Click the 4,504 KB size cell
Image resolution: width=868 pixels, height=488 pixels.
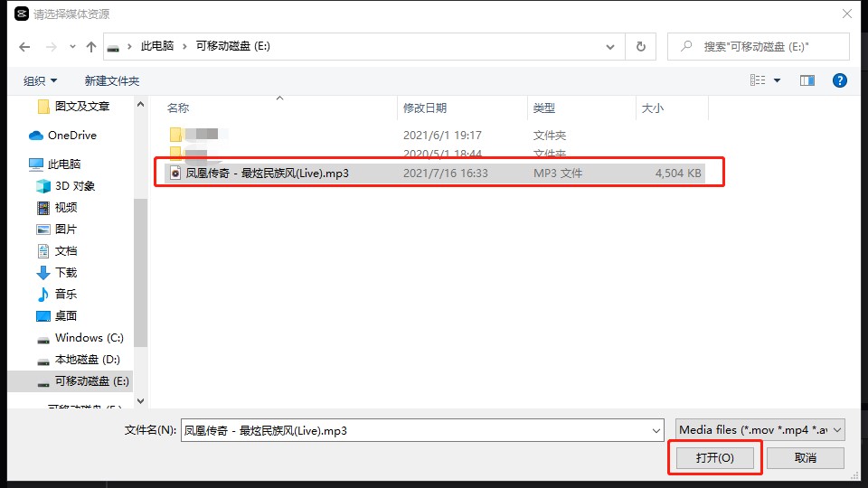click(678, 174)
